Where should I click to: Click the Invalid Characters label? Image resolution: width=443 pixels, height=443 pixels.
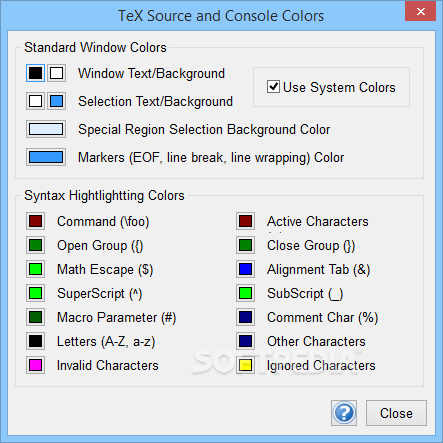click(108, 365)
